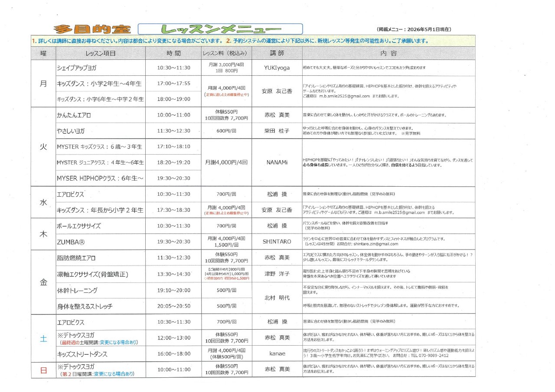The image size is (555, 392).
Task: Click the "20:05〜20:50" time cell
Action: (173, 306)
